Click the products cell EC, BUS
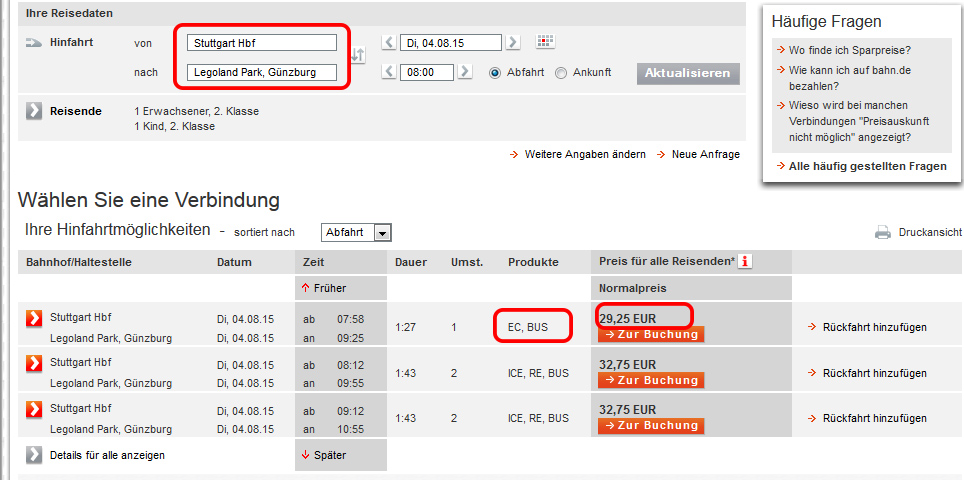This screenshot has height=480, width=964. (x=527, y=328)
